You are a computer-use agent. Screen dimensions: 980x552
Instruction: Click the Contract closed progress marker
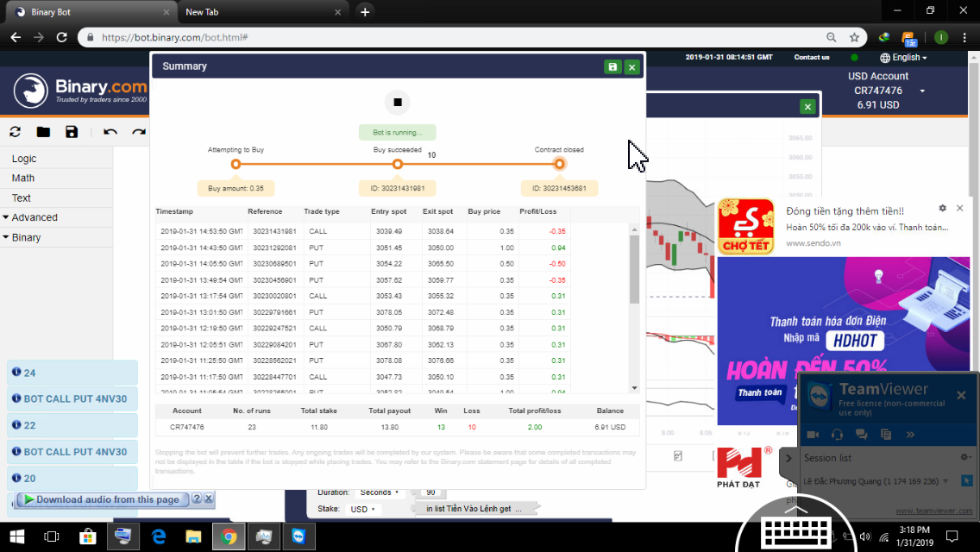pyautogui.click(x=559, y=165)
